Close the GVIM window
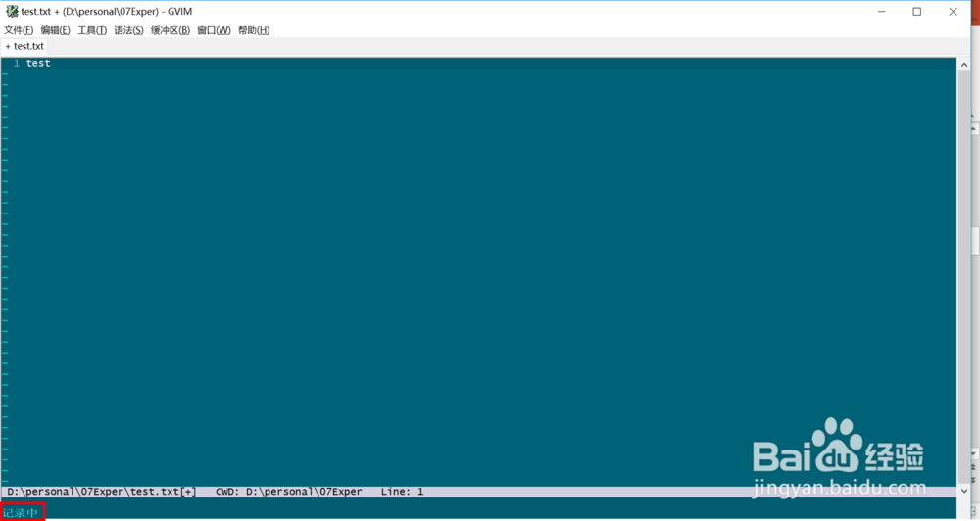980x521 pixels. pyautogui.click(x=953, y=11)
